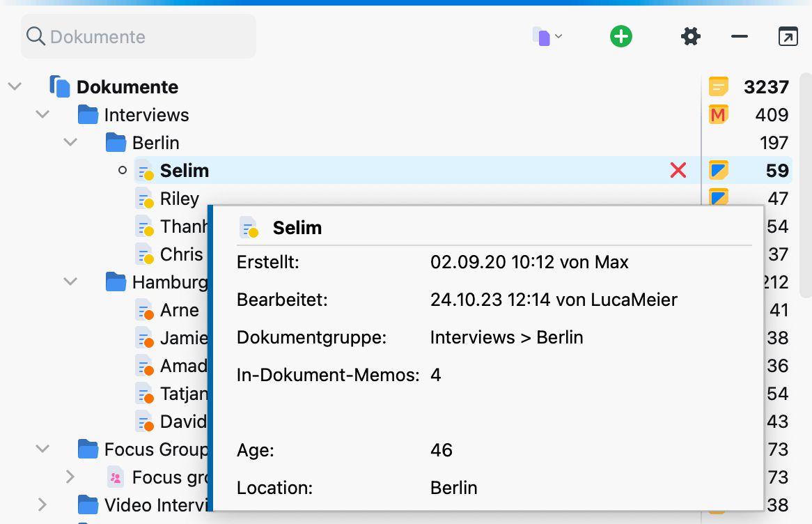Click the Dokumentgruppe value Interviews > Berlin
The height and width of the screenshot is (524, 812).
(506, 337)
